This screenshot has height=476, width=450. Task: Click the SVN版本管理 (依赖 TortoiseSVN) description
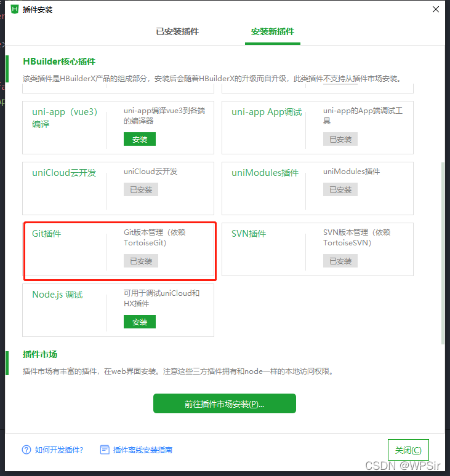click(x=356, y=237)
